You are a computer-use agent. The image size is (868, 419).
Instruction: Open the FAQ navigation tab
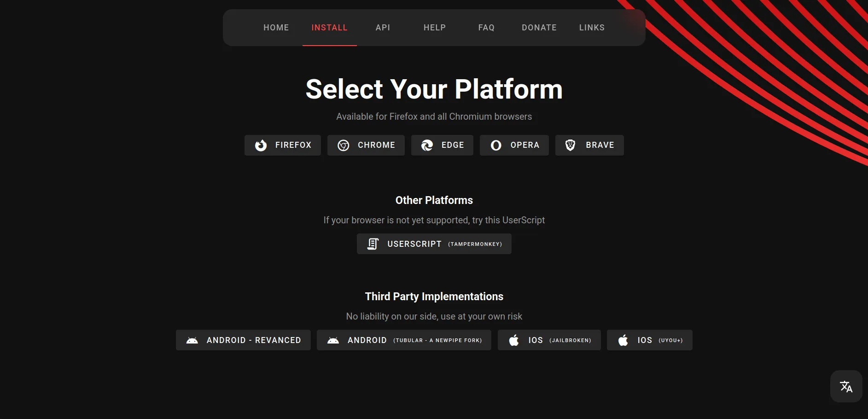[486, 28]
